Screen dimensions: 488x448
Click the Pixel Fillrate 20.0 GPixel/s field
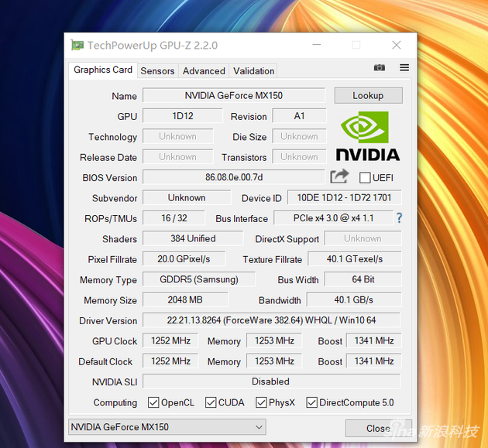point(184,258)
